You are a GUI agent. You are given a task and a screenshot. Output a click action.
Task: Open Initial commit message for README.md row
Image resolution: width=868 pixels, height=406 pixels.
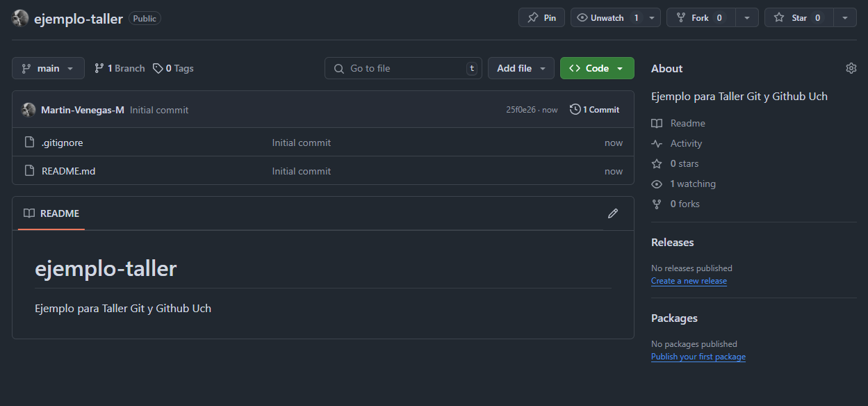[x=302, y=171]
